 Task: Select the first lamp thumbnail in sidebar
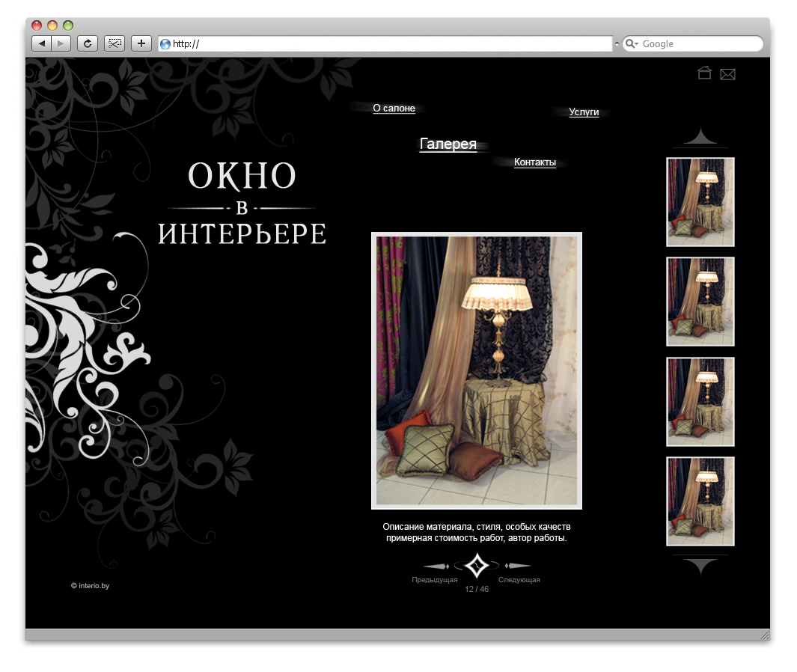pos(700,202)
